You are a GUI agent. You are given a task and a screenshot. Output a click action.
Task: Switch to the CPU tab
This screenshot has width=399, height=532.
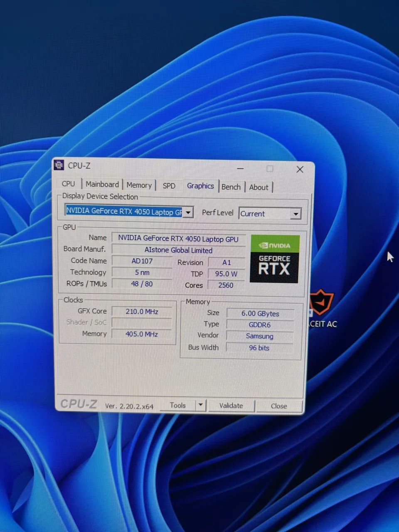(68, 184)
